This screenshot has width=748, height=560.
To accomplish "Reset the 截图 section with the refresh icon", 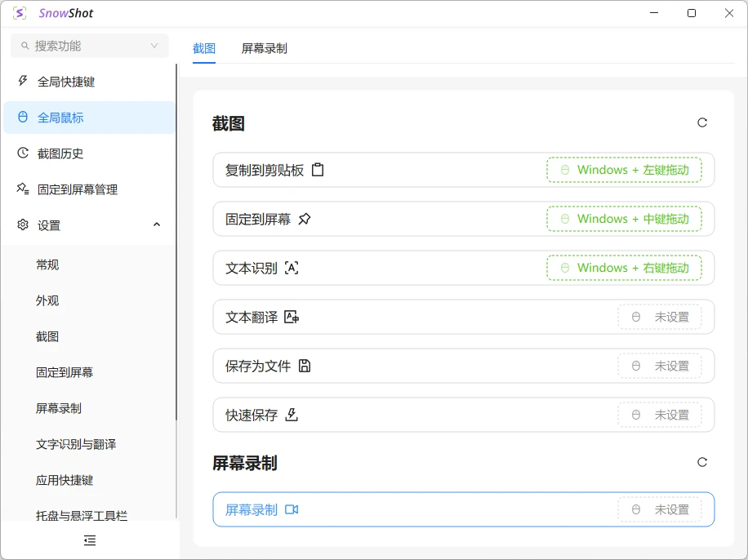I will pos(702,123).
